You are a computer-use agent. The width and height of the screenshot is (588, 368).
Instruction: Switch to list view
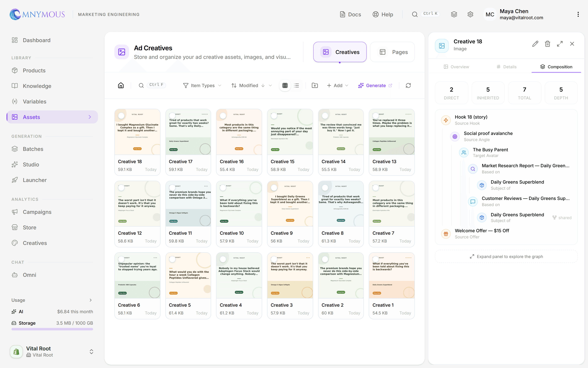(x=296, y=85)
